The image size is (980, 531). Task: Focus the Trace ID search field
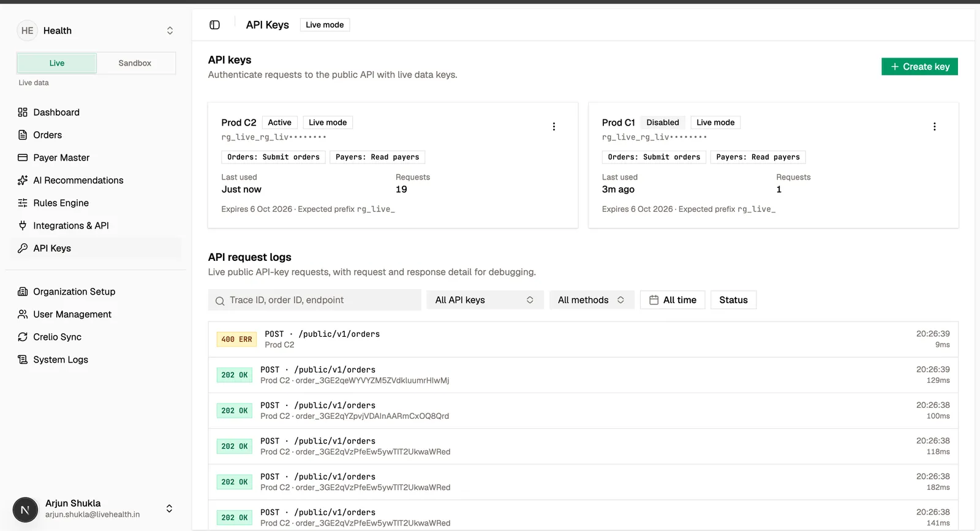point(315,300)
